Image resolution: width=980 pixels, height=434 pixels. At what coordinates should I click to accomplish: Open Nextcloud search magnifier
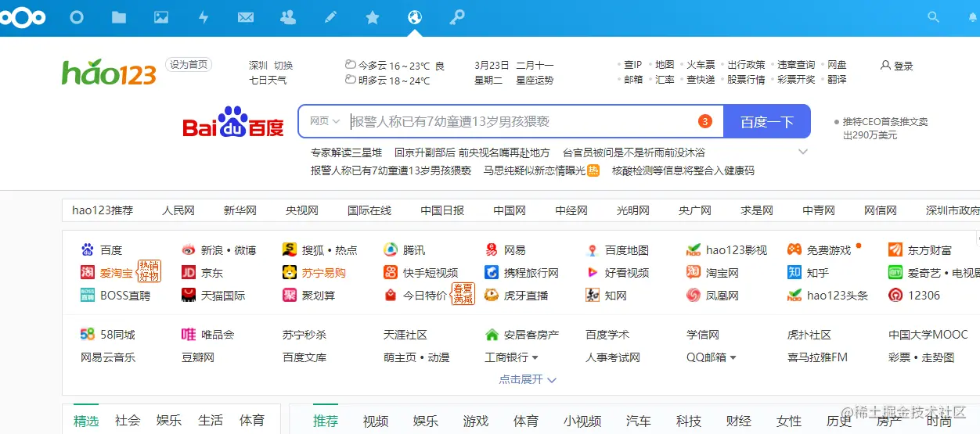pos(933,17)
